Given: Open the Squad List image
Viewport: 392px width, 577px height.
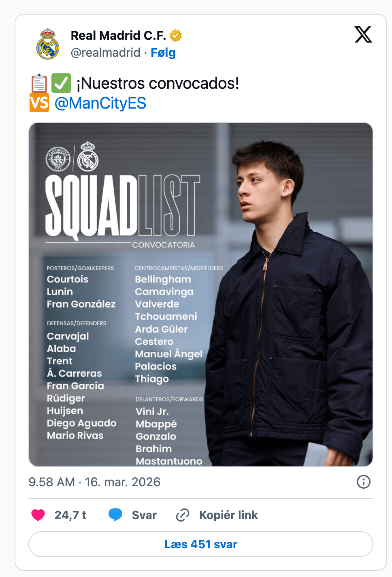Looking at the screenshot, I should 201,295.
